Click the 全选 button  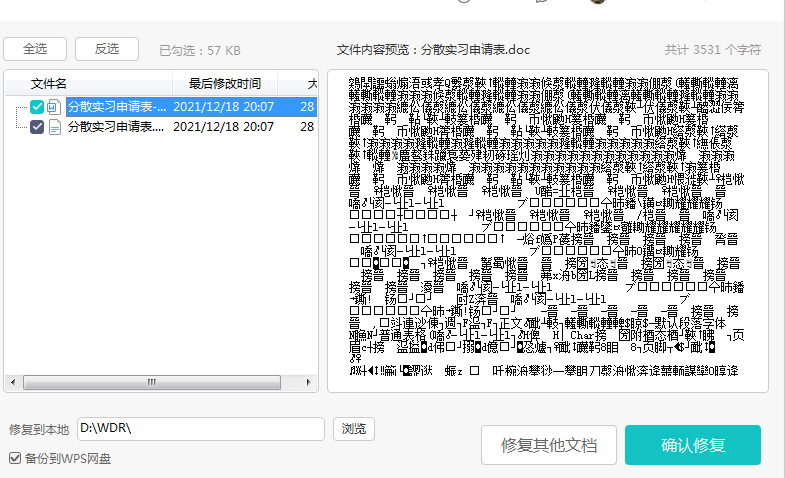35,49
